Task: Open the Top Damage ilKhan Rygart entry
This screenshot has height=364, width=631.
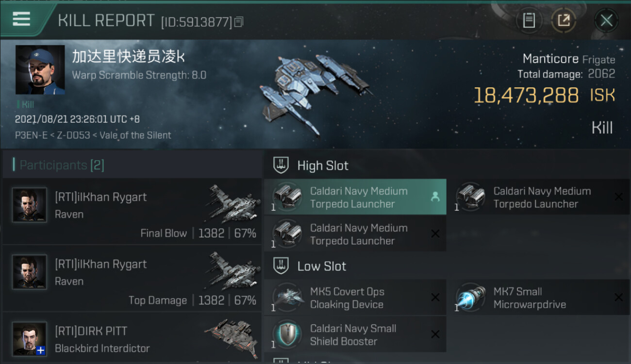Action: (132, 278)
